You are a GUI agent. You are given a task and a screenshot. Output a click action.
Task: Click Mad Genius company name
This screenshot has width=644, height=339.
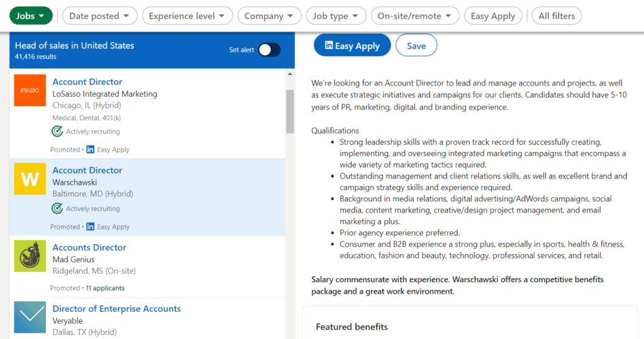[x=74, y=259]
